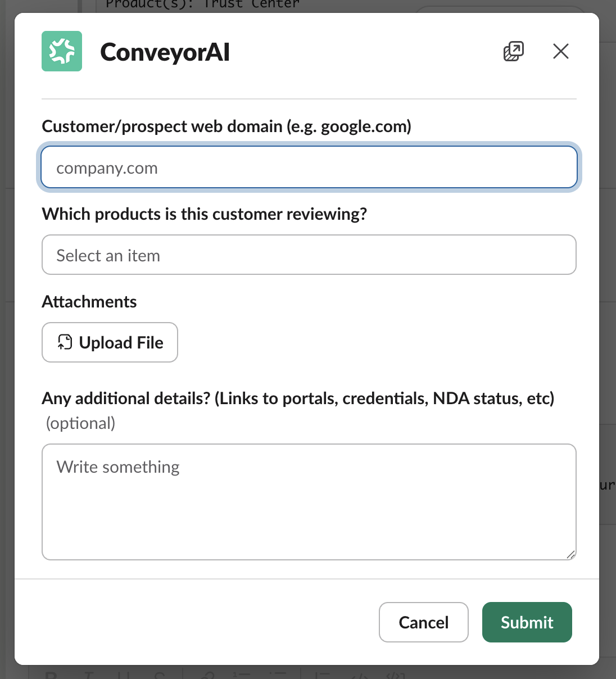Click the 'Any additional details?' label
616x679 pixels.
[298, 399]
